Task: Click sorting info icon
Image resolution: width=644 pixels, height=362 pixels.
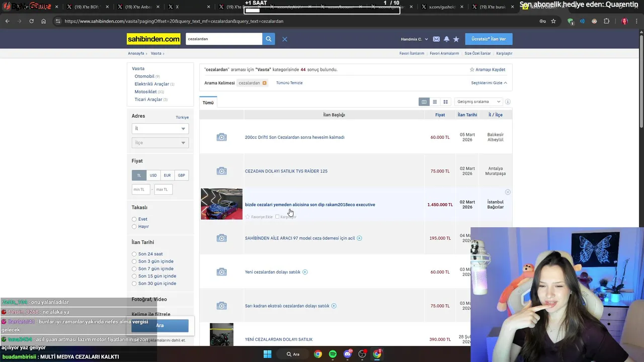Action: click(x=508, y=102)
